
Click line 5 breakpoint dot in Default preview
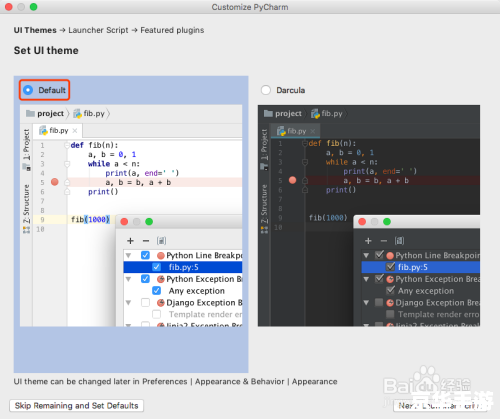tap(55, 182)
